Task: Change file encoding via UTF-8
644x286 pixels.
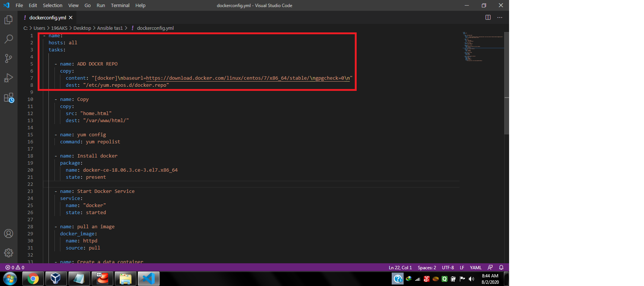Action: click(448, 267)
